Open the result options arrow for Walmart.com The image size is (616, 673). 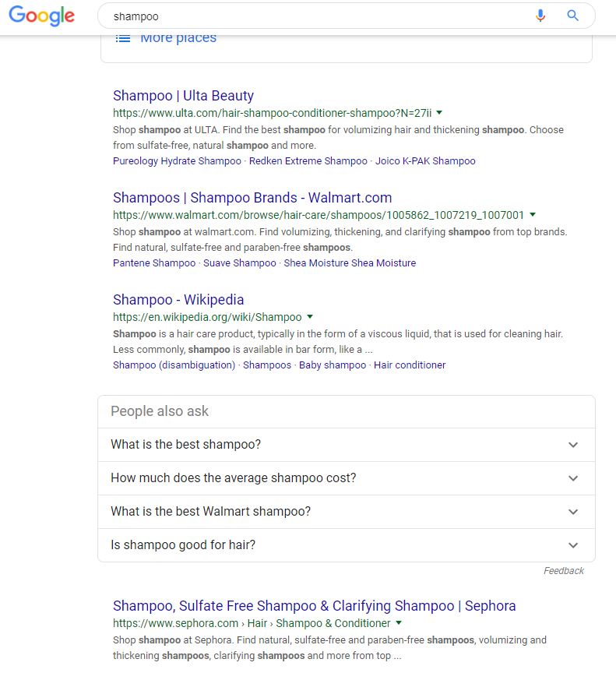click(533, 214)
